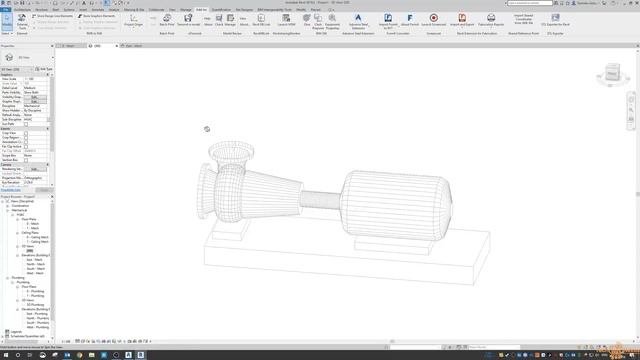Close the Project Browser panel

click(52, 197)
